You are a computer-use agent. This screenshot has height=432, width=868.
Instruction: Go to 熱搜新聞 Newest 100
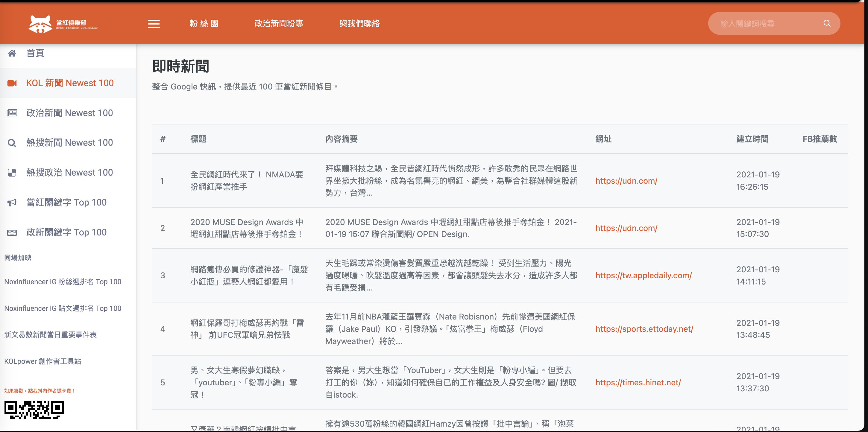click(69, 143)
